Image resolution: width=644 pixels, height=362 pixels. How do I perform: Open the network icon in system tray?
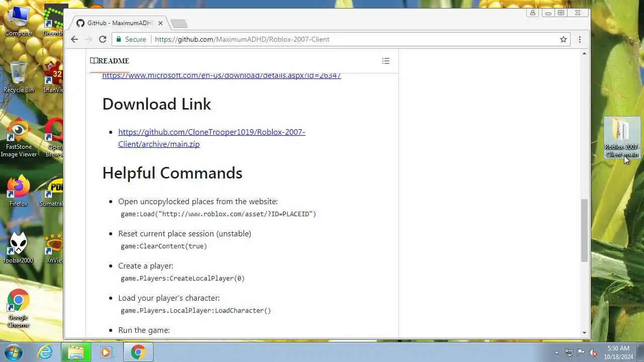pyautogui.click(x=569, y=352)
